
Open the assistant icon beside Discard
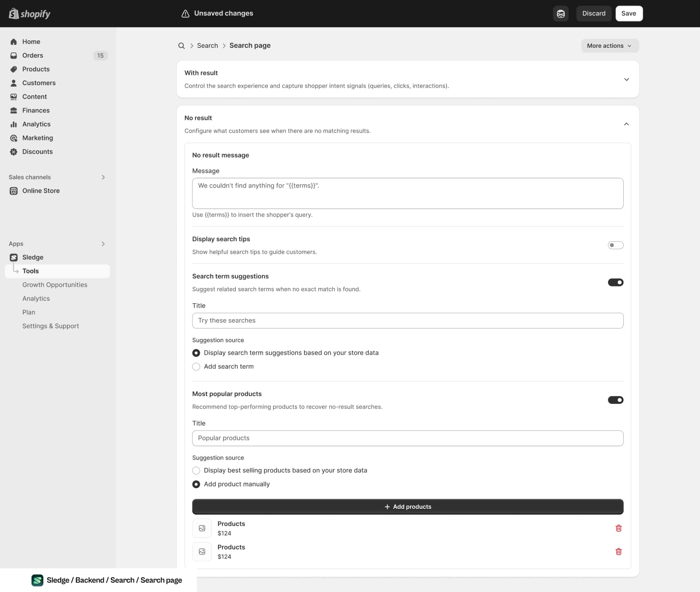coord(561,14)
